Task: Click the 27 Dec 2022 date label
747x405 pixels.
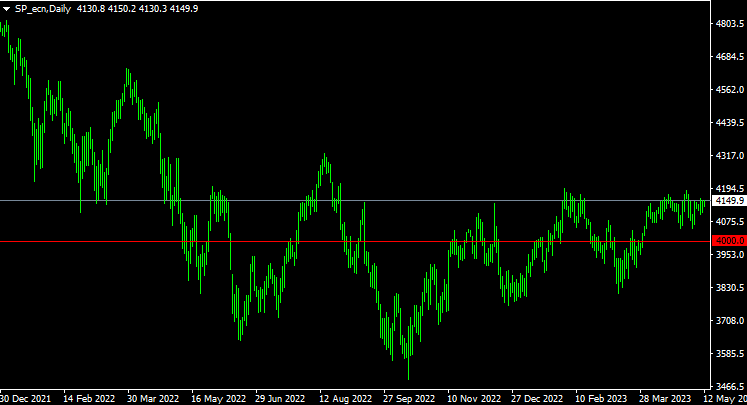Action: [x=537, y=398]
